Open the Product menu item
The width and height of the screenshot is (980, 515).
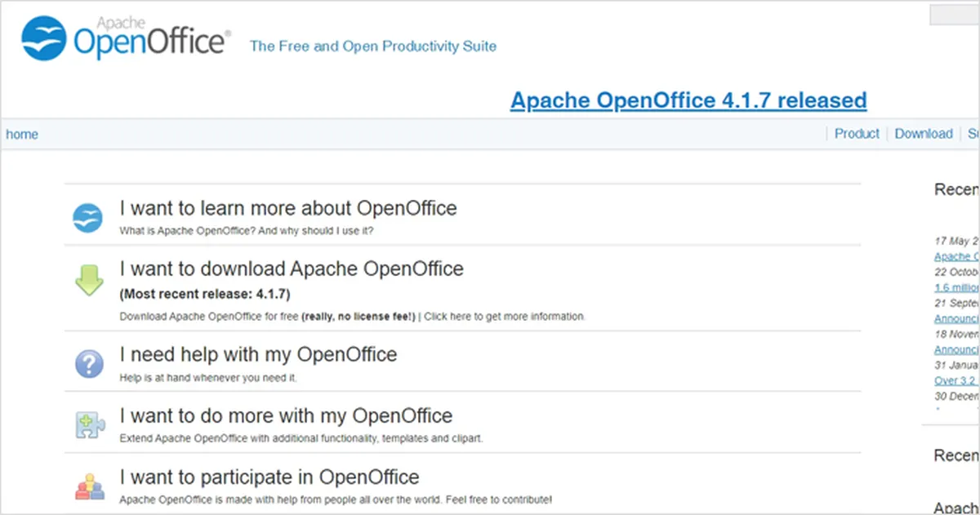tap(857, 134)
